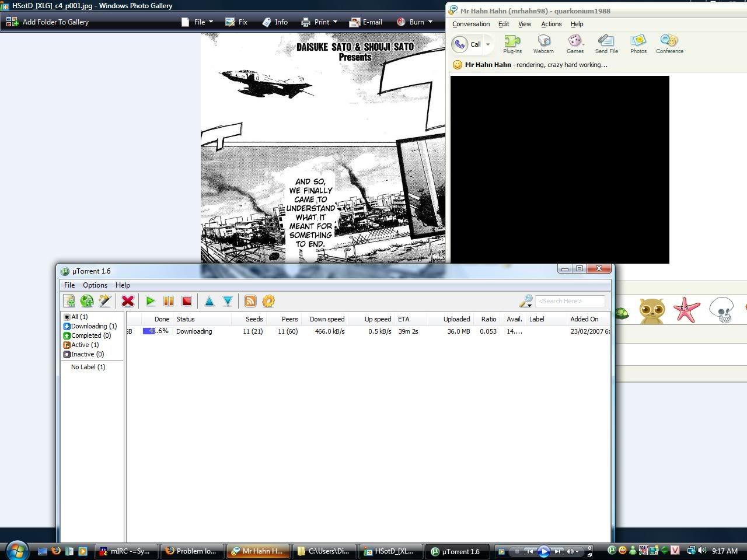Click Fix in Photo Gallery toolbar
This screenshot has height=560, width=747.
(236, 22)
